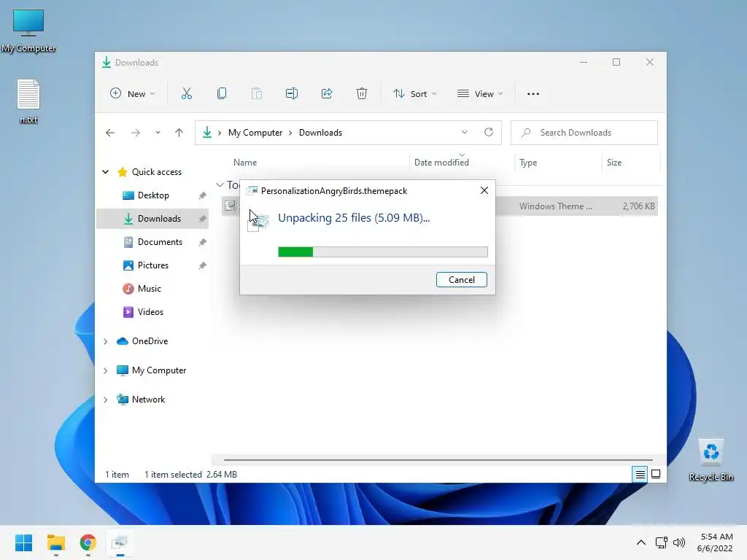Open the Windows Start menu
This screenshot has width=747, height=560.
(24, 542)
